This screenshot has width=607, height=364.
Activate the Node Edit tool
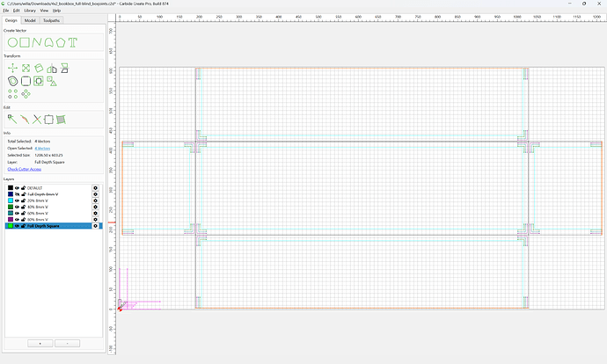(12, 120)
